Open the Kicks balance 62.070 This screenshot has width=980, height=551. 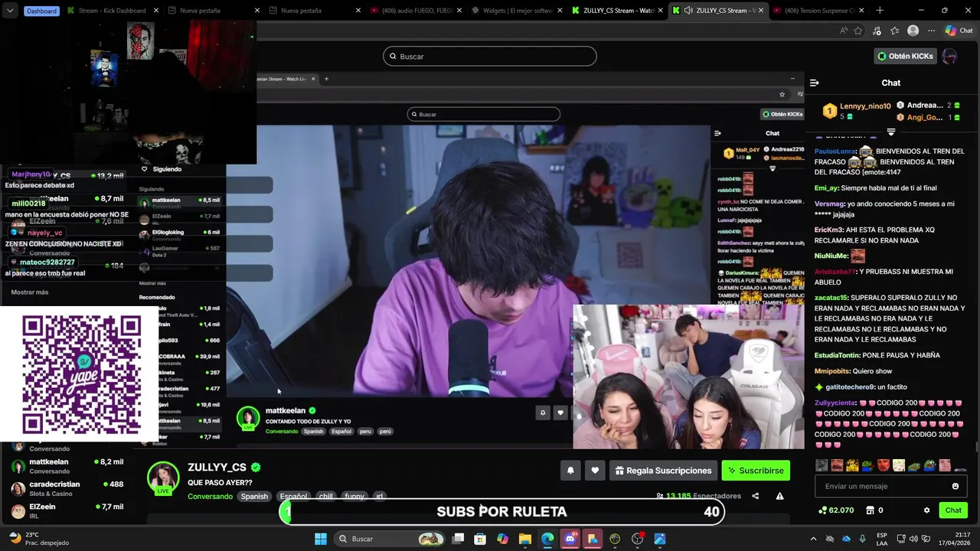click(x=836, y=510)
